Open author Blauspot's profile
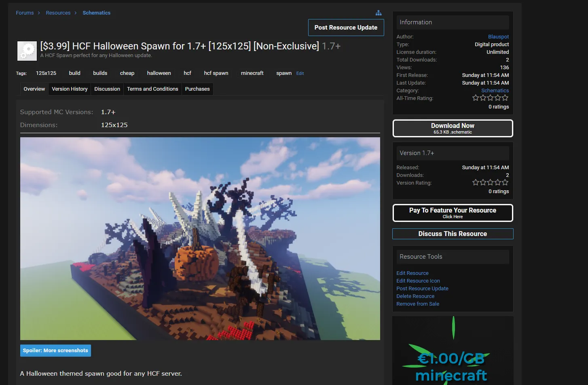This screenshot has width=588, height=385. click(x=498, y=37)
